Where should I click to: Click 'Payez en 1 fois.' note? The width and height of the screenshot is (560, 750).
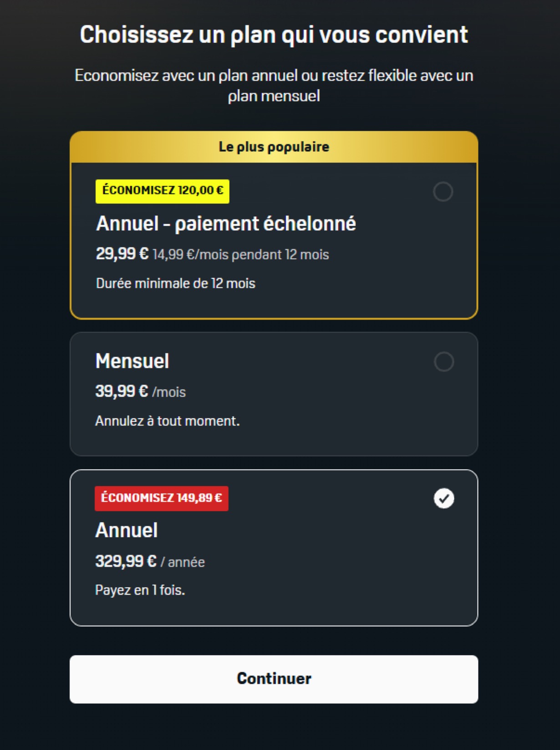(x=140, y=591)
